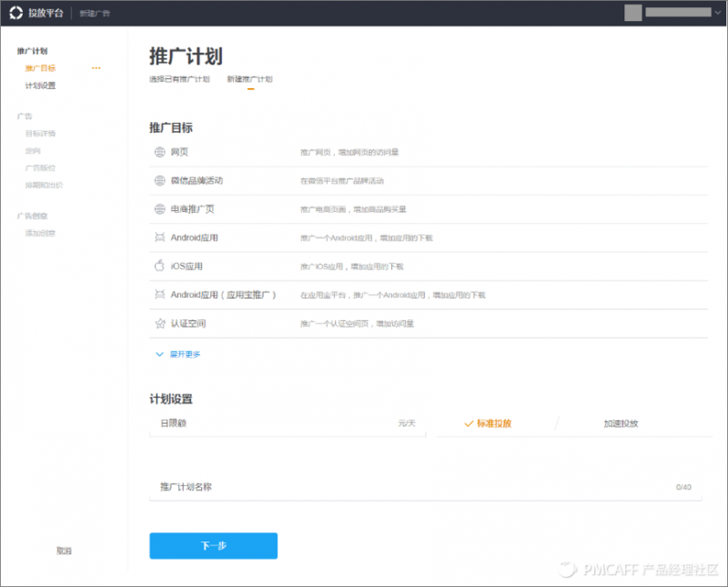Click the 0/40 character counter

tap(683, 487)
